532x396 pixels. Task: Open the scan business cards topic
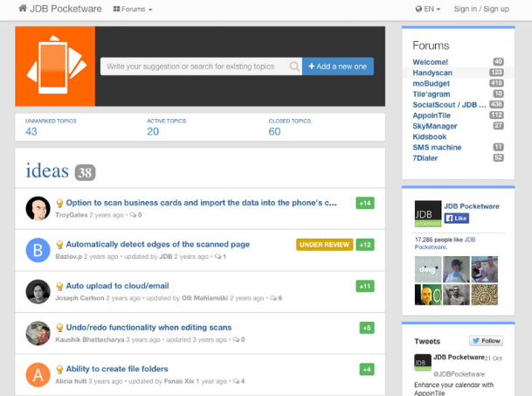point(201,203)
